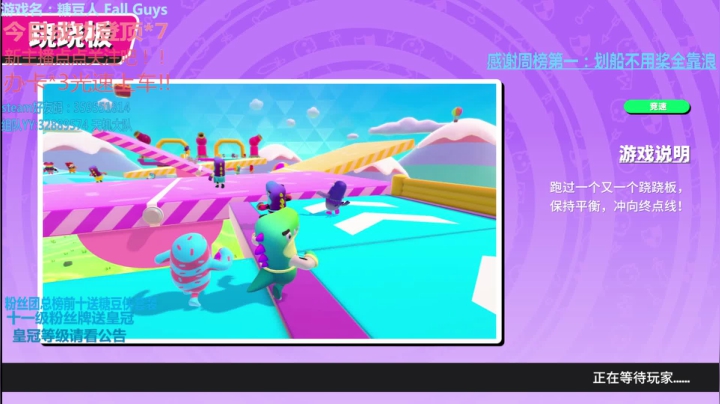The width and height of the screenshot is (720, 404).
Task: Click the description line 跑过一个又一个跷跷板
Action: [x=616, y=187]
